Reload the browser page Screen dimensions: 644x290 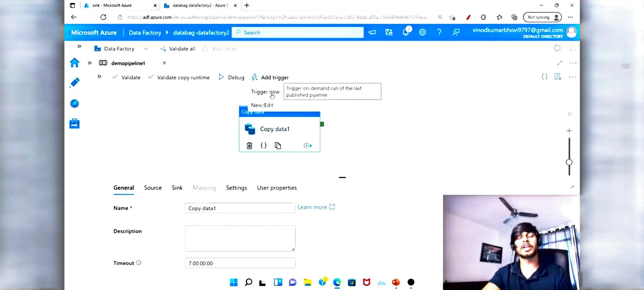tap(103, 17)
